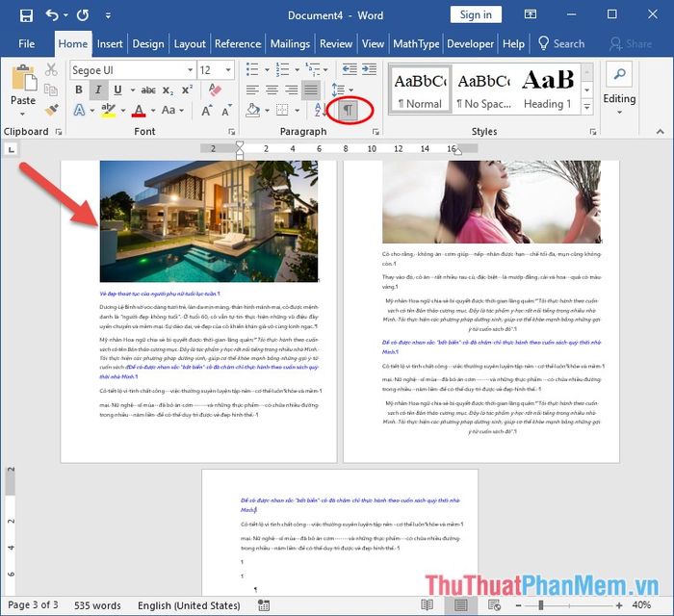Viewport: 674px width, 616px height.
Task: Apply the Normal style
Action: click(x=421, y=90)
